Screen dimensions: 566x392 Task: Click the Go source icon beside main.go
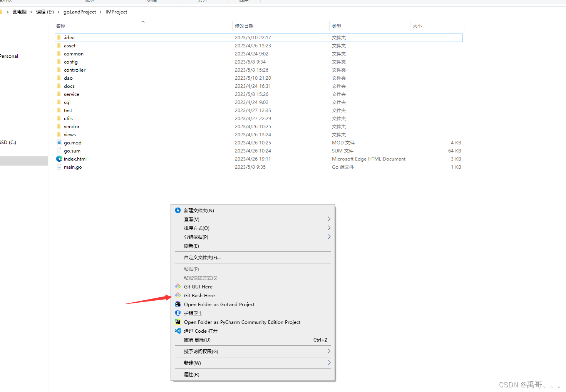coord(59,167)
